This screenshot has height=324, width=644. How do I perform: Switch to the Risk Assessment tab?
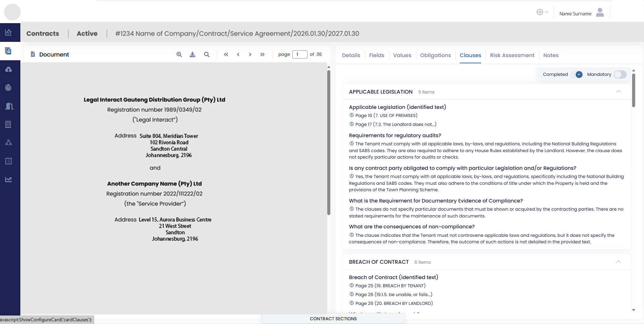point(512,55)
